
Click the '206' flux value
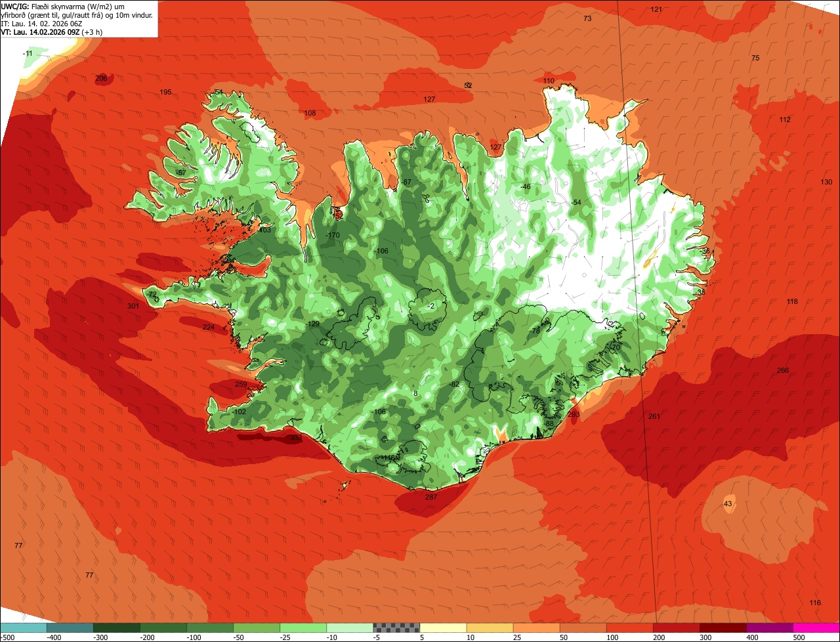point(101,78)
